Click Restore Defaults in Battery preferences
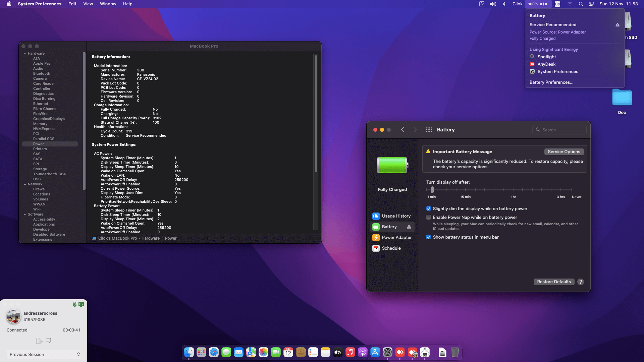The height and width of the screenshot is (362, 644). click(554, 282)
